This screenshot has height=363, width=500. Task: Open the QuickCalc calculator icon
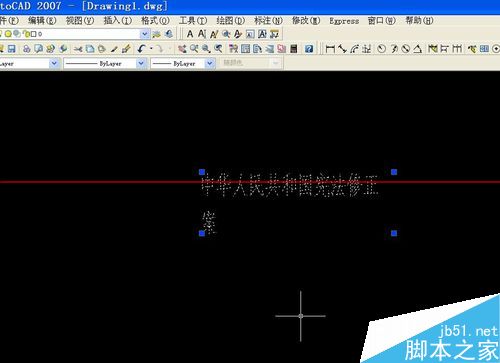[x=294, y=49]
